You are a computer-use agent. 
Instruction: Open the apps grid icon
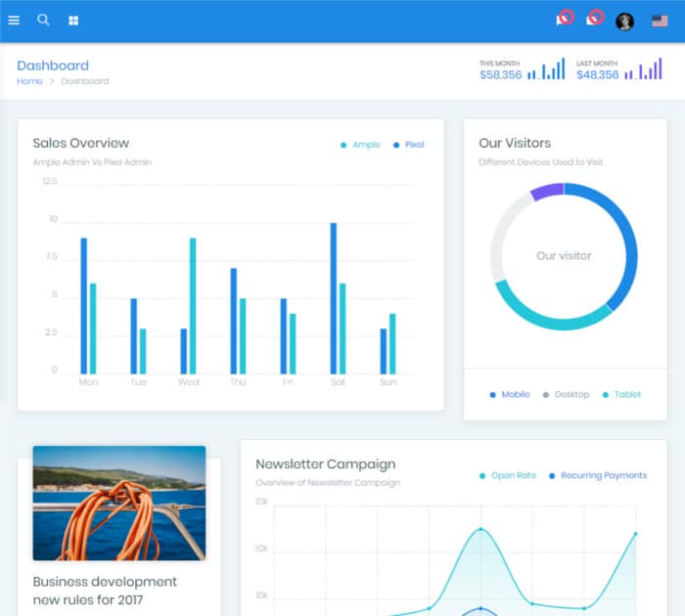tap(73, 21)
